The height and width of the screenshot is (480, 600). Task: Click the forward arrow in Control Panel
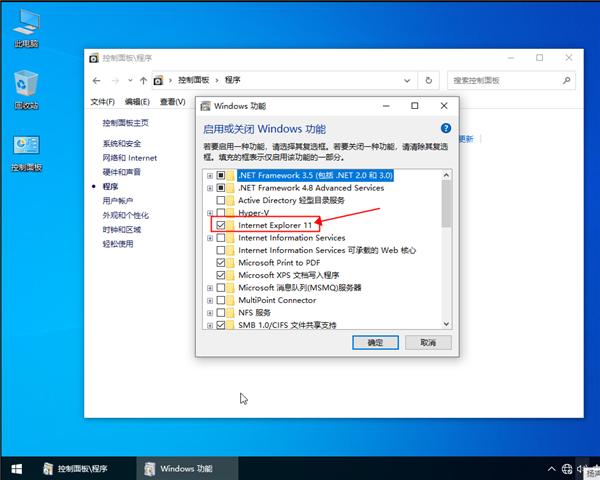pyautogui.click(x=116, y=80)
